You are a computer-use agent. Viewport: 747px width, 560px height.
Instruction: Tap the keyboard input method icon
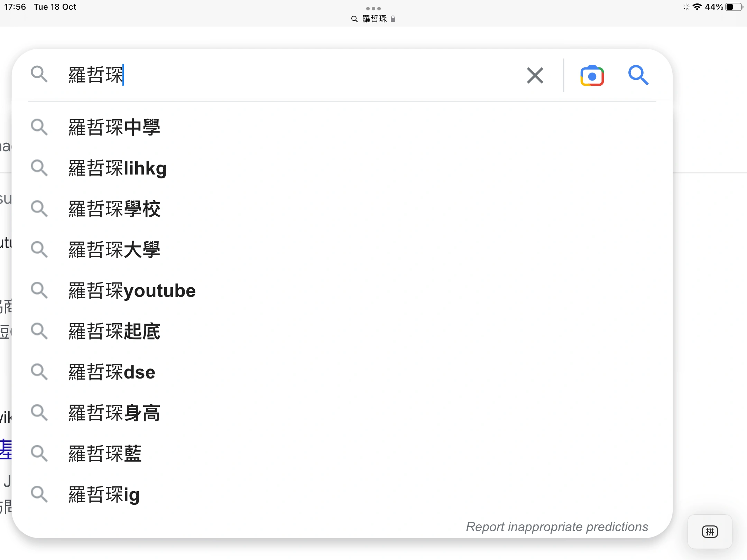pyautogui.click(x=710, y=531)
